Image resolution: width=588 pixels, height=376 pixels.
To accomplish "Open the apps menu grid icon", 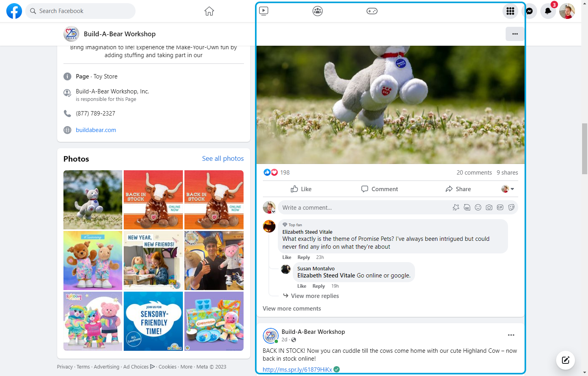I will point(510,11).
